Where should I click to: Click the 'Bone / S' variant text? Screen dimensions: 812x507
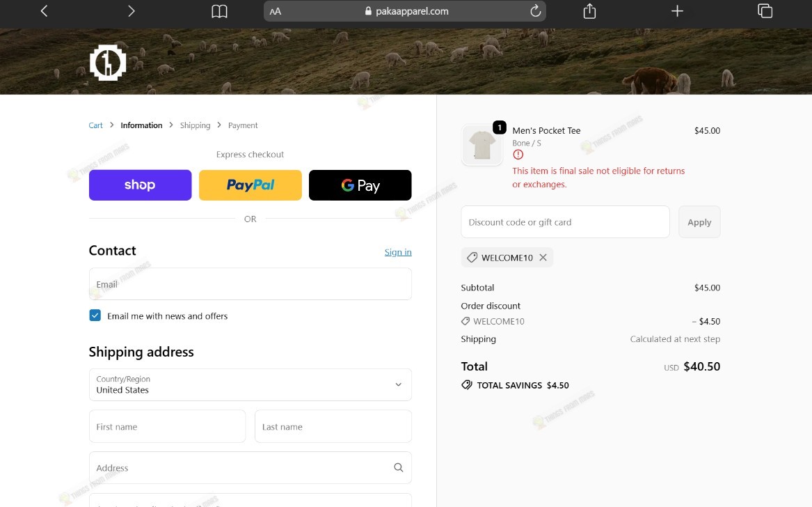[527, 143]
